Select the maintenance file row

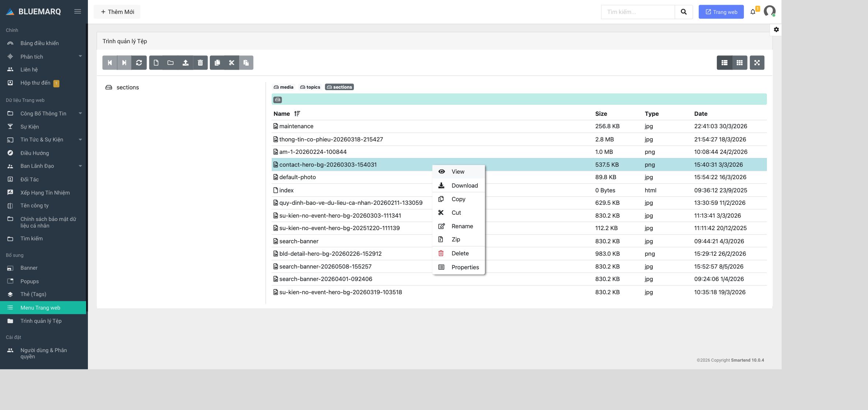pos(519,126)
